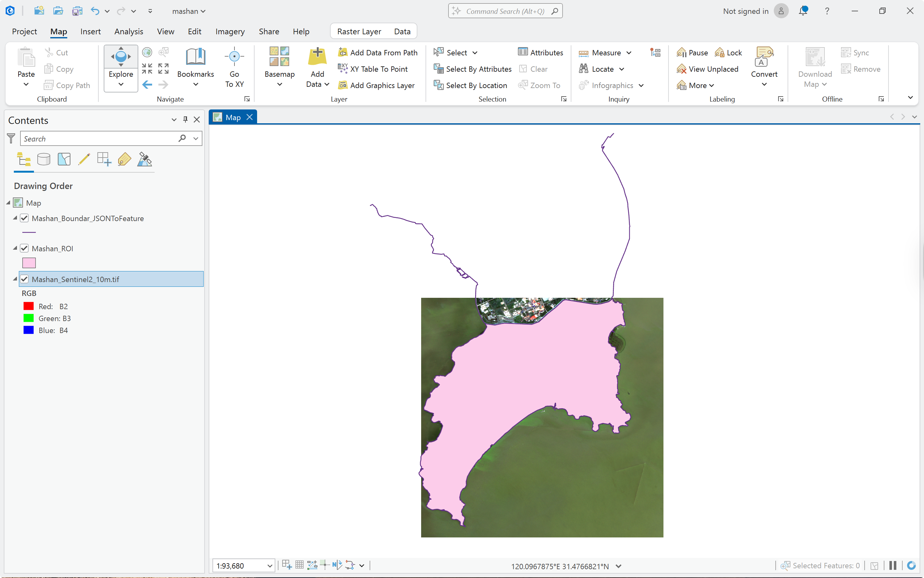The height and width of the screenshot is (578, 924).
Task: Go to previous extent arrow
Action: tap(147, 85)
